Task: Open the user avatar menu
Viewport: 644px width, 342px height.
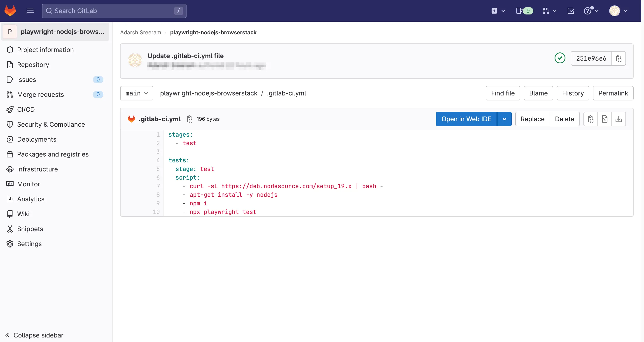Action: click(x=618, y=11)
